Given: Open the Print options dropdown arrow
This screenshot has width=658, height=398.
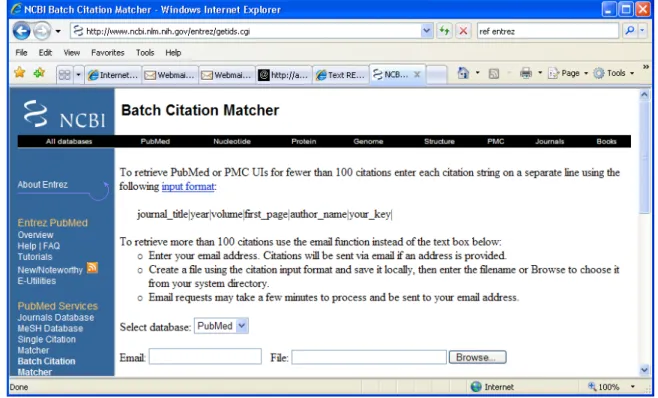Looking at the screenshot, I should click(540, 73).
